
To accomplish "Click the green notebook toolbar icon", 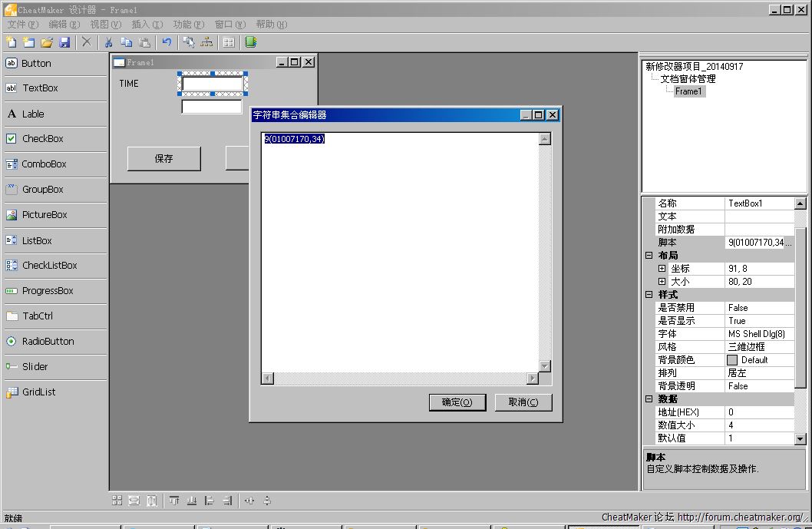I will pyautogui.click(x=250, y=42).
